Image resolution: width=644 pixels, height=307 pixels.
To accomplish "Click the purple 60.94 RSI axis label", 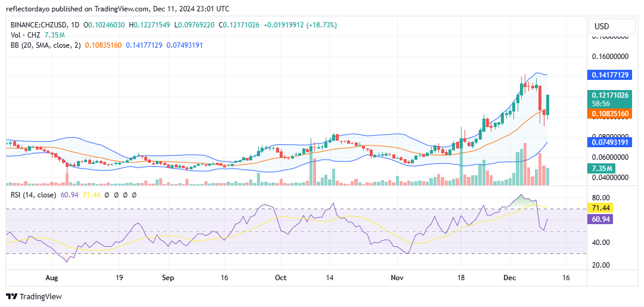I will (x=601, y=219).
